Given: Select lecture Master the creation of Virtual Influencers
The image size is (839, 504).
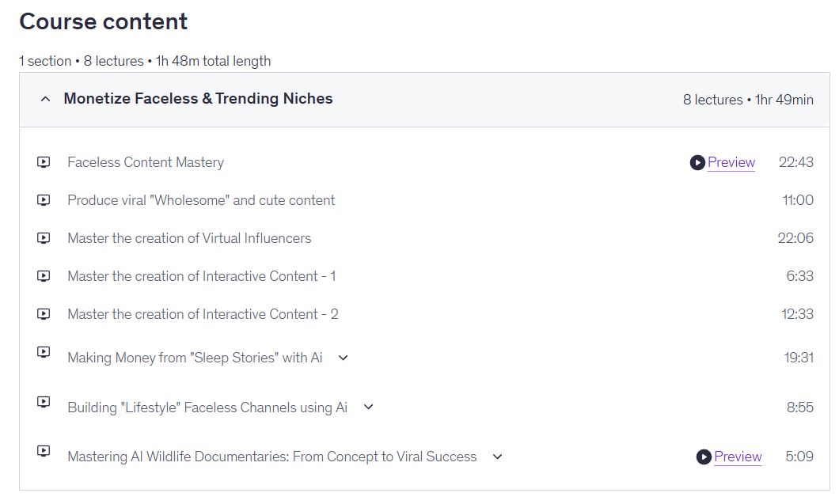Looking at the screenshot, I should (x=189, y=238).
